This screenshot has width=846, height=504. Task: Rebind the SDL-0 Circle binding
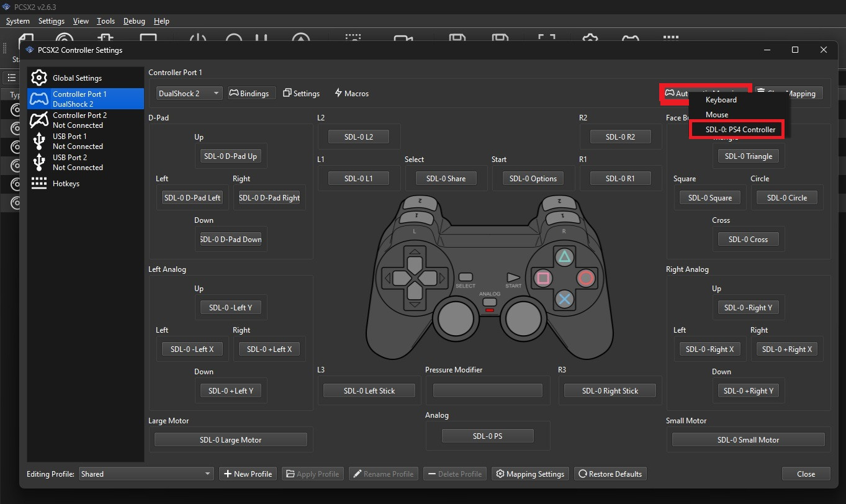[787, 197]
